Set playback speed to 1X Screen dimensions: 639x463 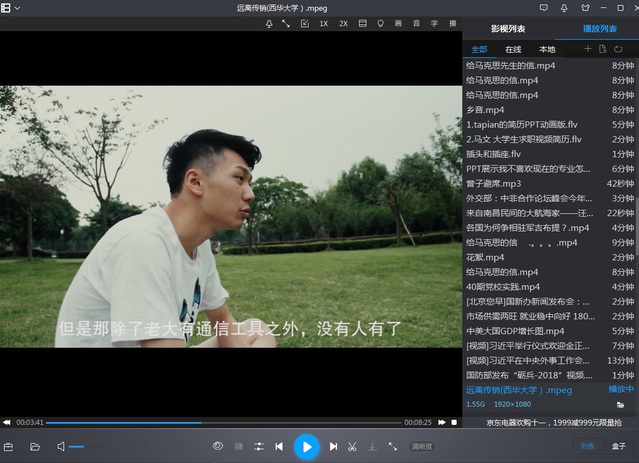pos(323,23)
